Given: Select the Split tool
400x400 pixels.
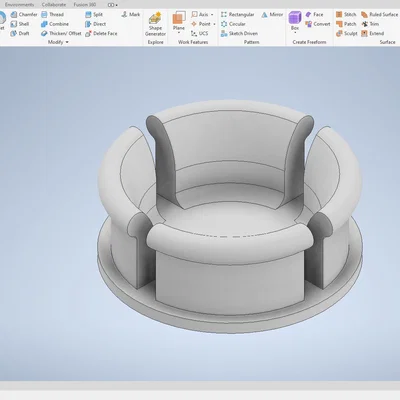Looking at the screenshot, I should 94,15.
